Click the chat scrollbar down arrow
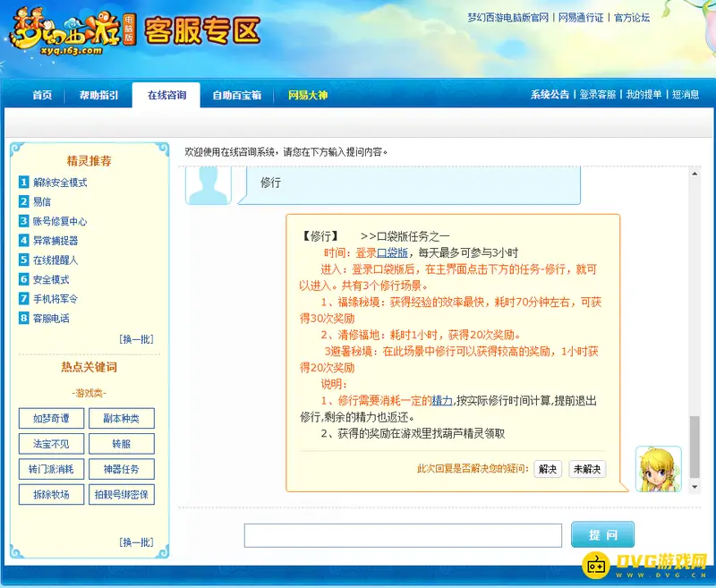Viewport: 716px width, 588px height. pyautogui.click(x=695, y=487)
